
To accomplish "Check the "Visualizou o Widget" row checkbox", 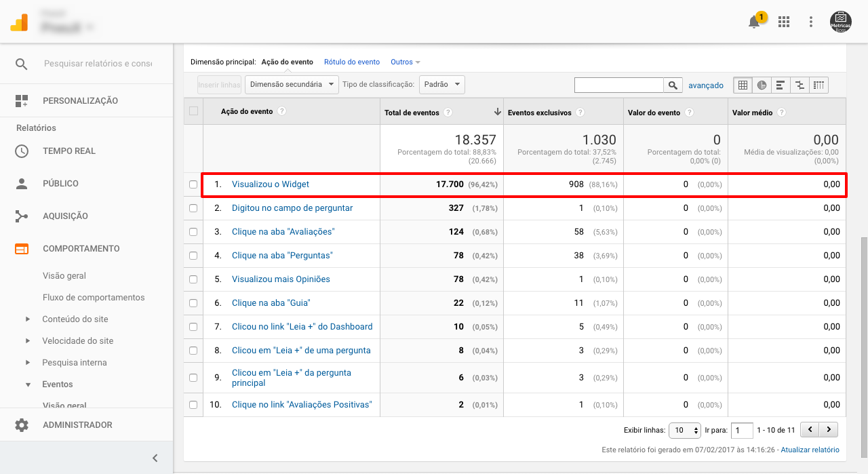I will coord(193,184).
